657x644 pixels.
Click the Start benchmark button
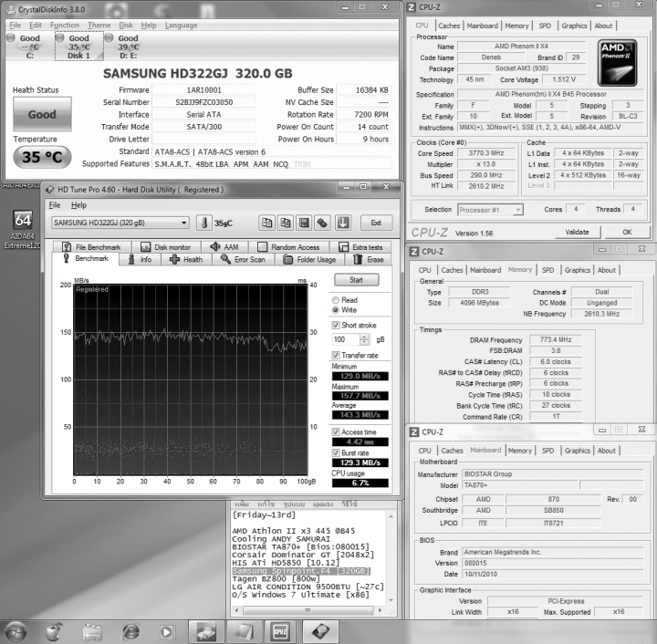[357, 280]
